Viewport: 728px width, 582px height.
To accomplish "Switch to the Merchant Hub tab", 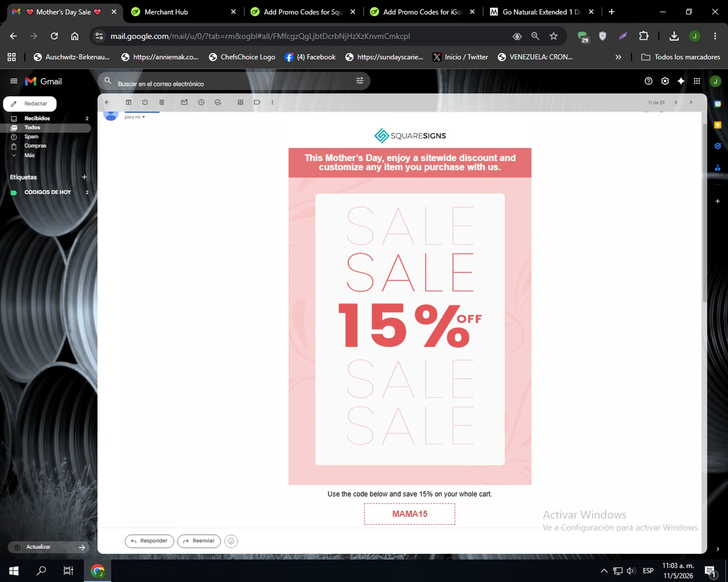I will 182,12.
